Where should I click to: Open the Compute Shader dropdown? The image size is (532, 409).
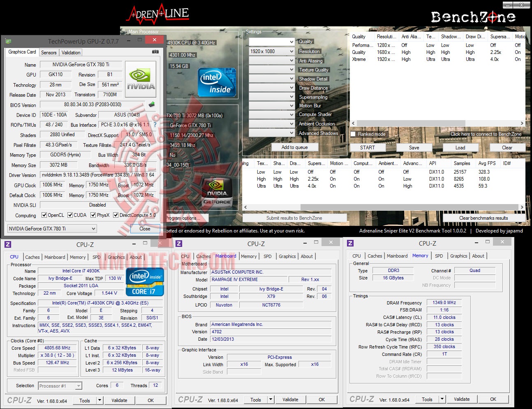pos(272,115)
